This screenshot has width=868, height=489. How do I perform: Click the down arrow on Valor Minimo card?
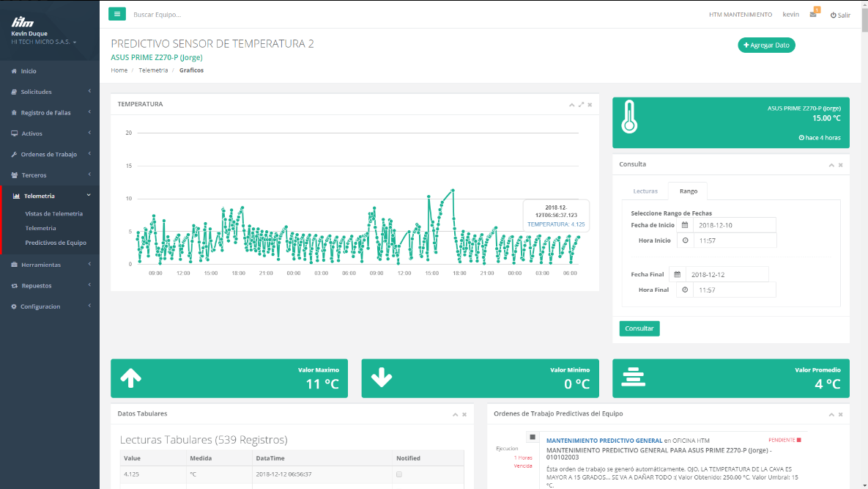382,378
